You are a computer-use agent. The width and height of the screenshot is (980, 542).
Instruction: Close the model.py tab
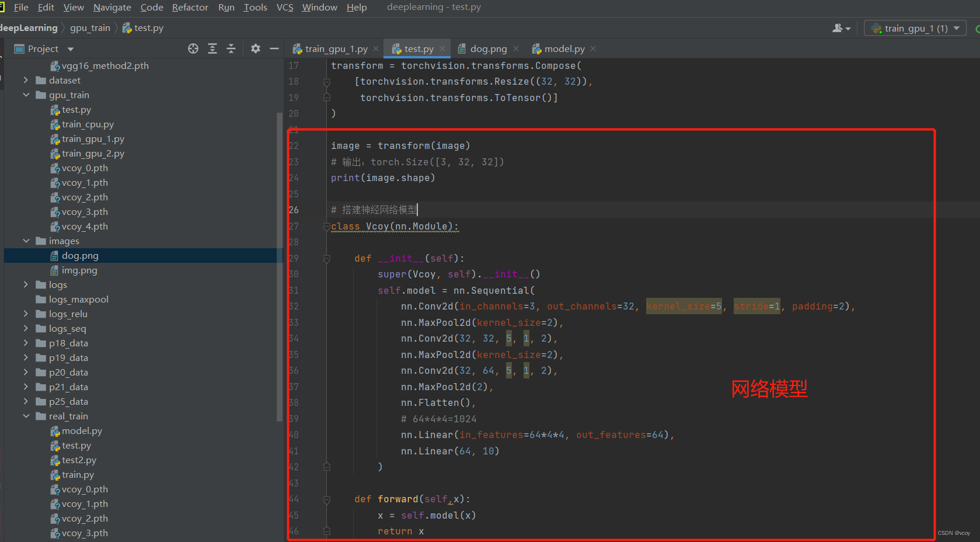(x=593, y=48)
